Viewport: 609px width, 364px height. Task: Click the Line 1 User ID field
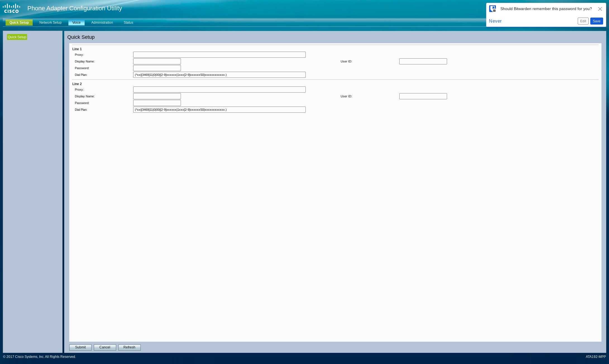tap(423, 61)
